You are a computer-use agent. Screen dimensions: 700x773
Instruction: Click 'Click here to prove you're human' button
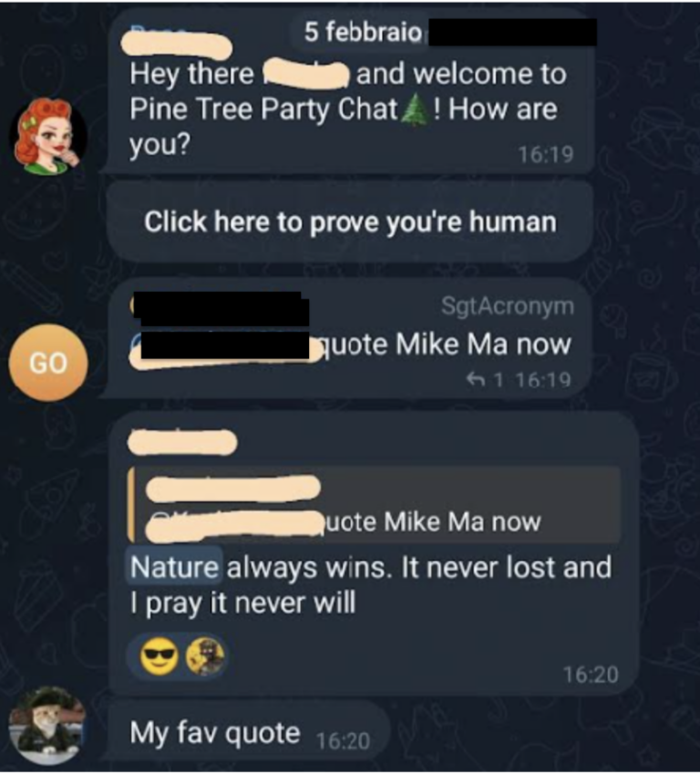[350, 222]
